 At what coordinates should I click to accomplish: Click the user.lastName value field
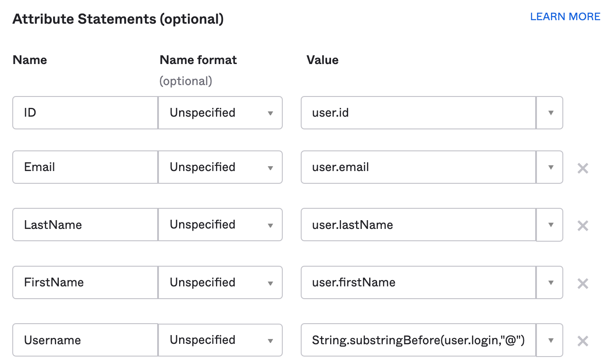point(417,225)
